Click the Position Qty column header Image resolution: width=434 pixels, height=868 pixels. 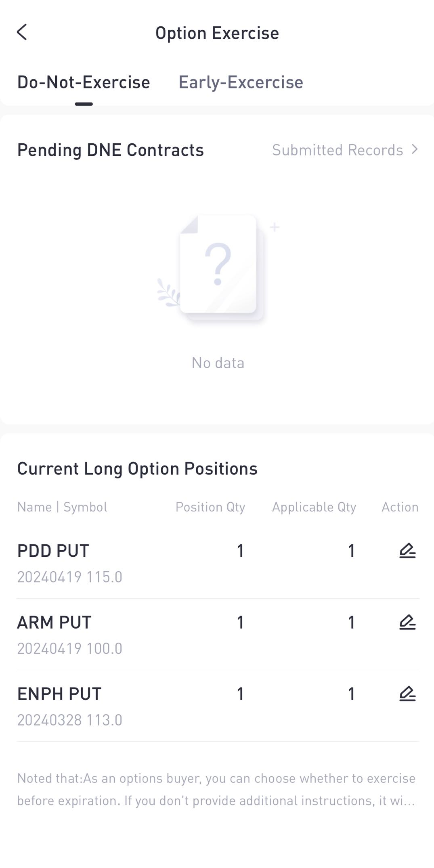(210, 507)
